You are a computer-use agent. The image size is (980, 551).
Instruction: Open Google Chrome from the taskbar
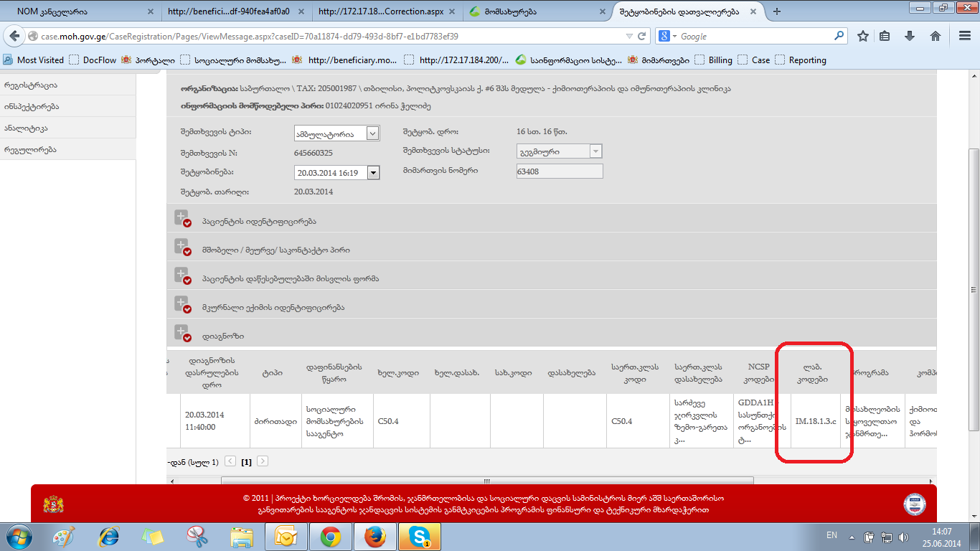coord(330,536)
